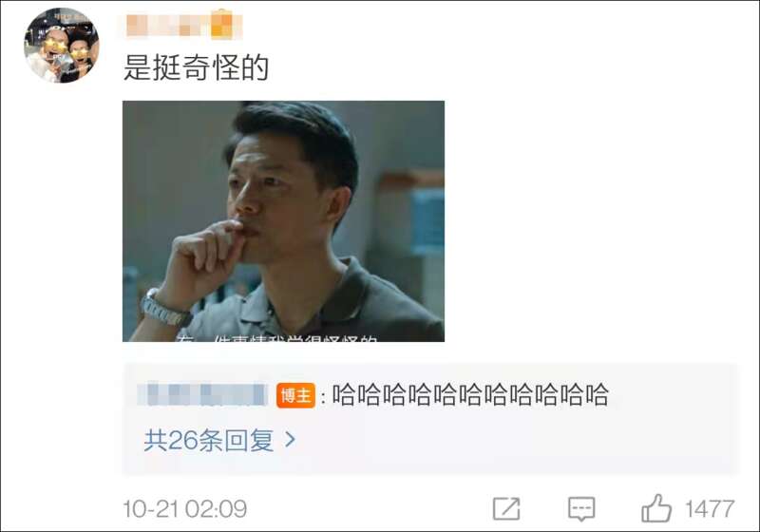
Task: Tap the orange 博主 badge
Action: coord(295,395)
